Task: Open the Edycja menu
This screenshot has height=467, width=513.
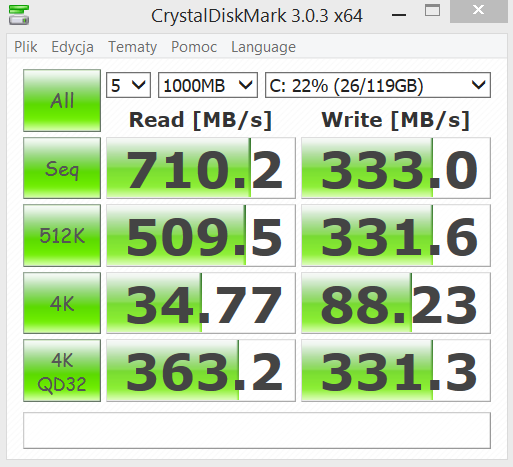Action: [x=72, y=47]
